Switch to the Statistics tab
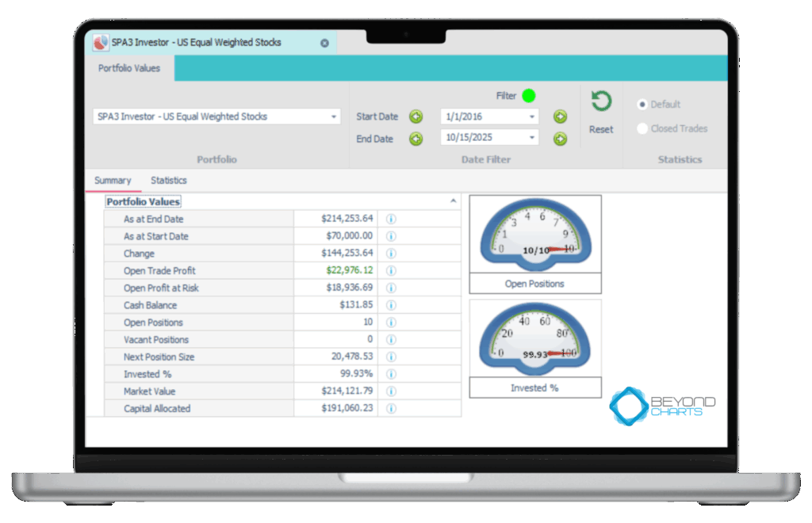This screenshot has width=812, height=523. point(169,181)
